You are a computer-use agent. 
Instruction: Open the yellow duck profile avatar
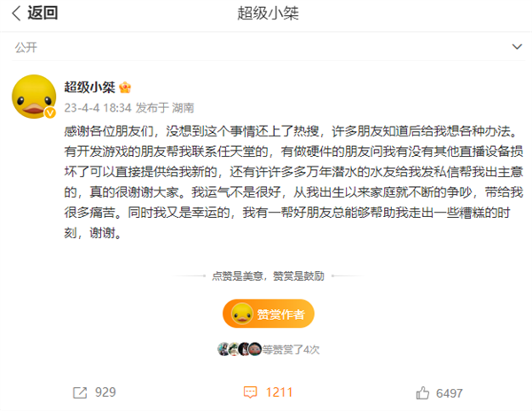34,97
